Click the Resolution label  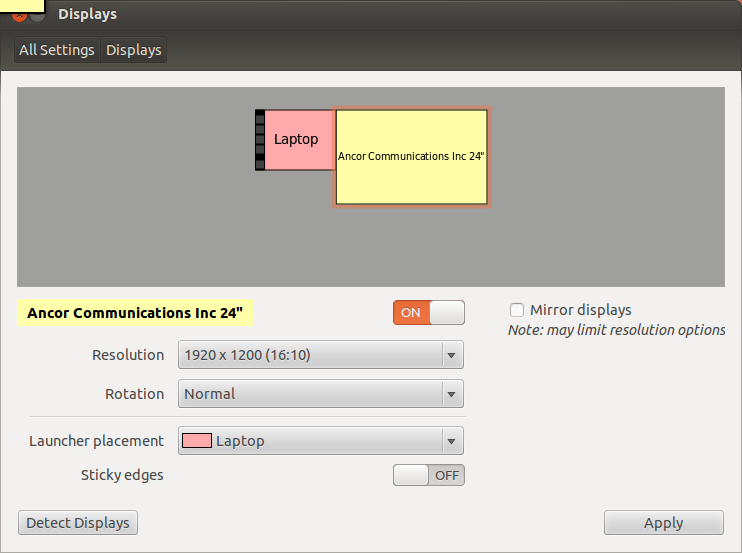point(128,355)
